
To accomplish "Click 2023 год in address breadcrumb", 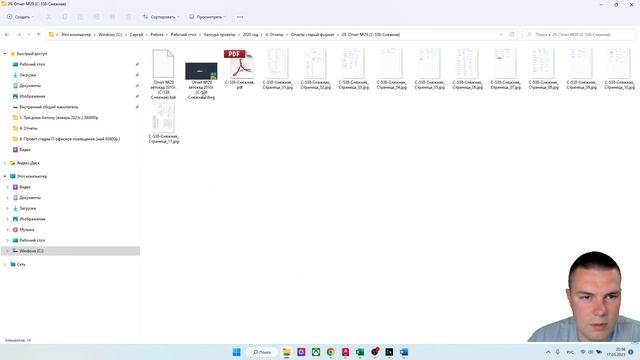I will (251, 35).
